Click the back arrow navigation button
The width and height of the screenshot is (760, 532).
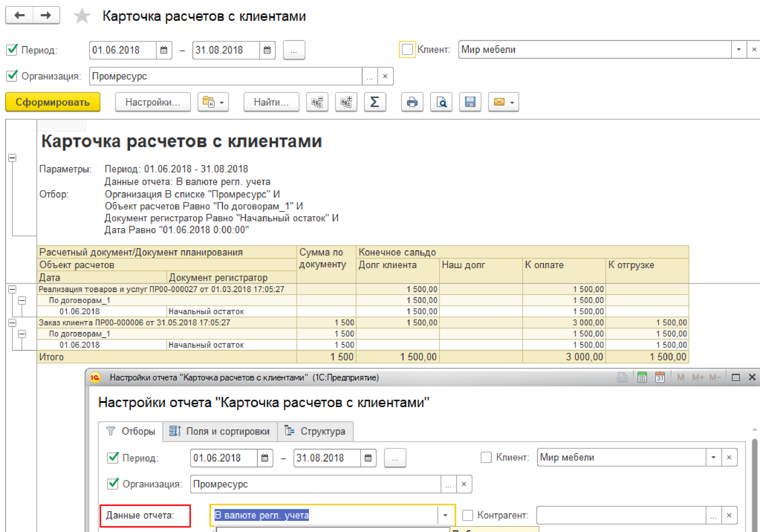pyautogui.click(x=19, y=15)
